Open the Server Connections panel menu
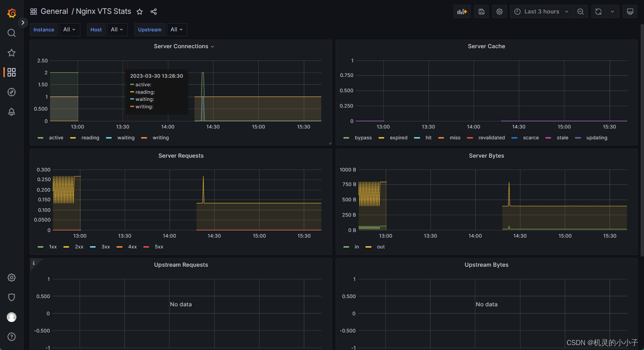644x350 pixels. coord(212,47)
